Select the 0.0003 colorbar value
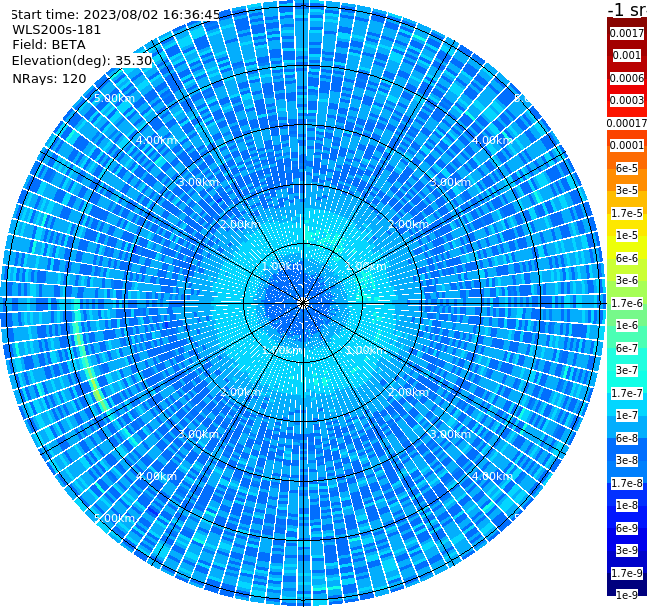The image size is (647, 607). (x=627, y=100)
